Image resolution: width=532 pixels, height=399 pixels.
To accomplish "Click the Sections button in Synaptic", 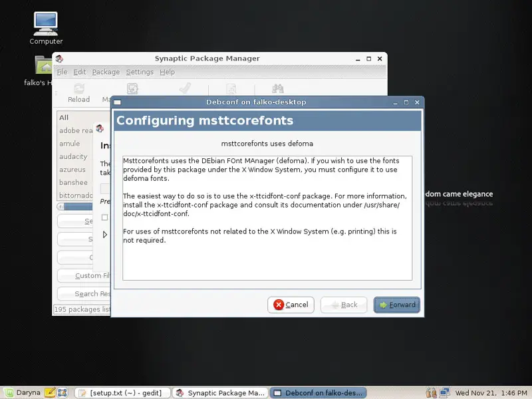I will coord(75,221).
